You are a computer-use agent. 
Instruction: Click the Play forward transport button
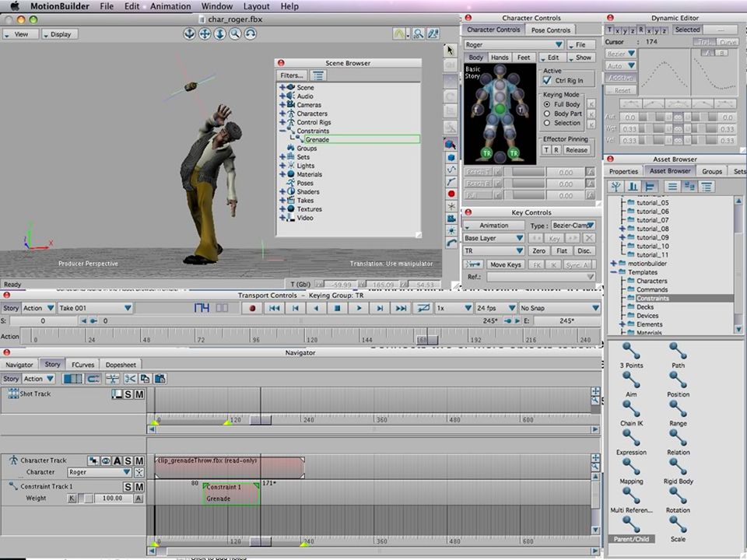[x=359, y=308]
